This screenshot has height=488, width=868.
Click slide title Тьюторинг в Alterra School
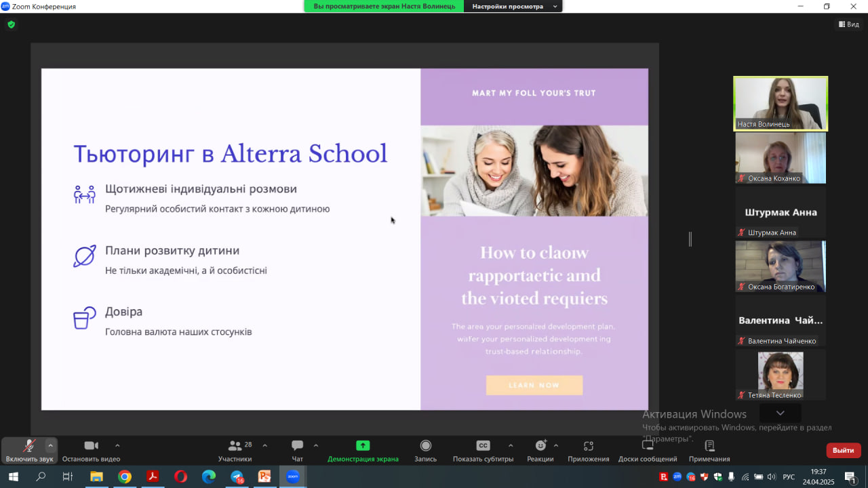231,154
